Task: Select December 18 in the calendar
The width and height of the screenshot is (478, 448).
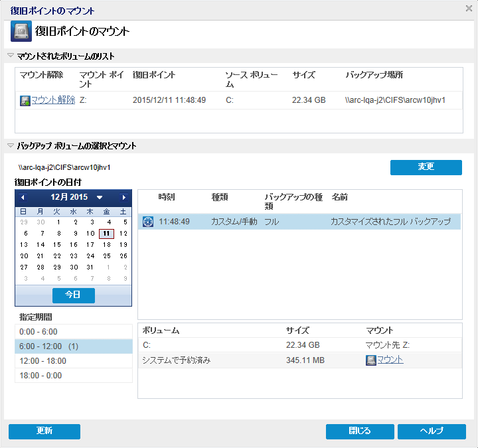Action: point(107,245)
